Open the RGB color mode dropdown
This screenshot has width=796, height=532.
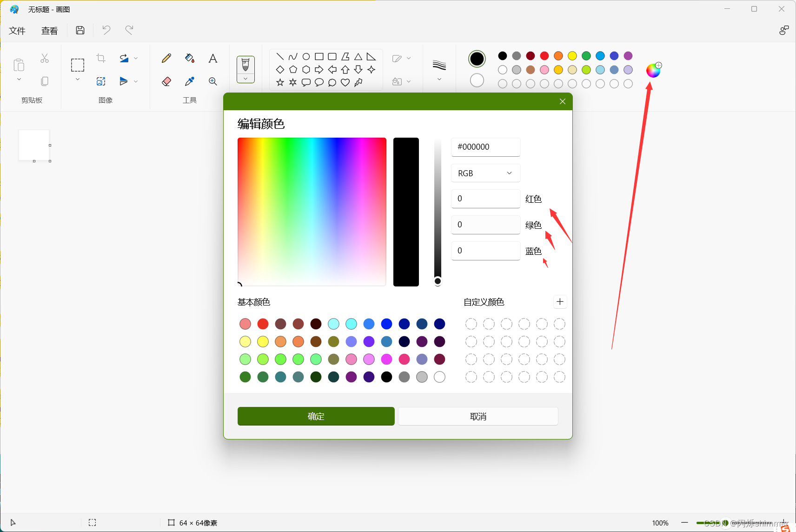pyautogui.click(x=485, y=173)
